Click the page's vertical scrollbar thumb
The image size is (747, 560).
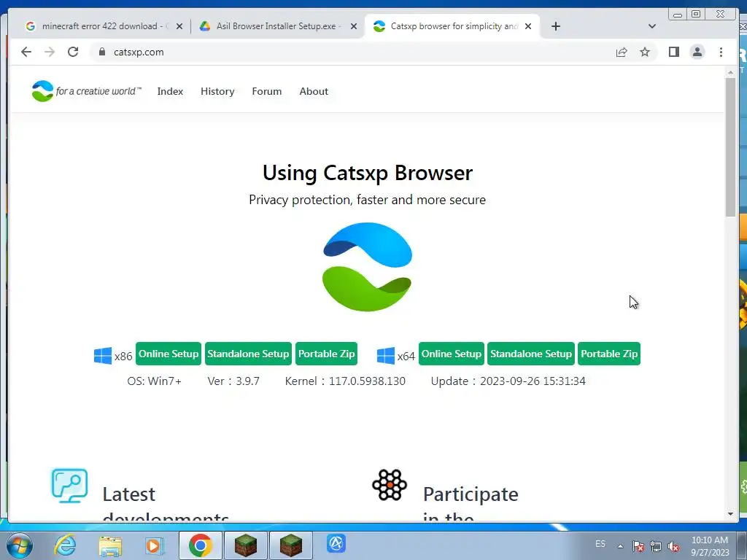point(730,147)
